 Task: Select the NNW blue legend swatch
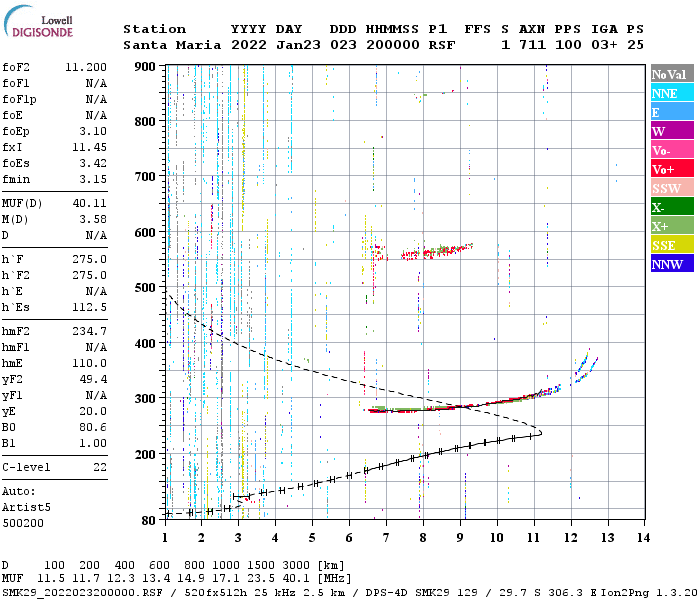672,264
